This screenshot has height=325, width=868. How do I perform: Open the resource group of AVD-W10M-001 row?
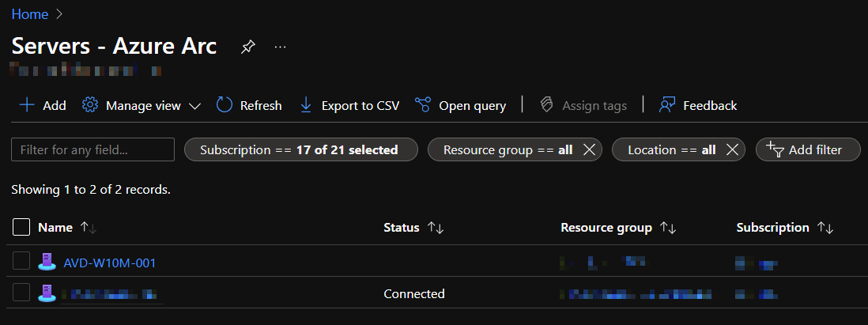[603, 263]
